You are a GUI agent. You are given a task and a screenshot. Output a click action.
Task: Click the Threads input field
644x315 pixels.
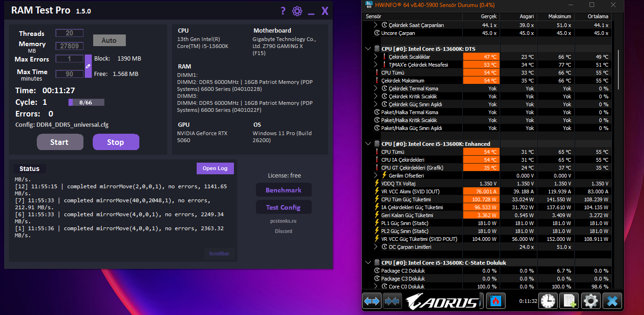(69, 33)
